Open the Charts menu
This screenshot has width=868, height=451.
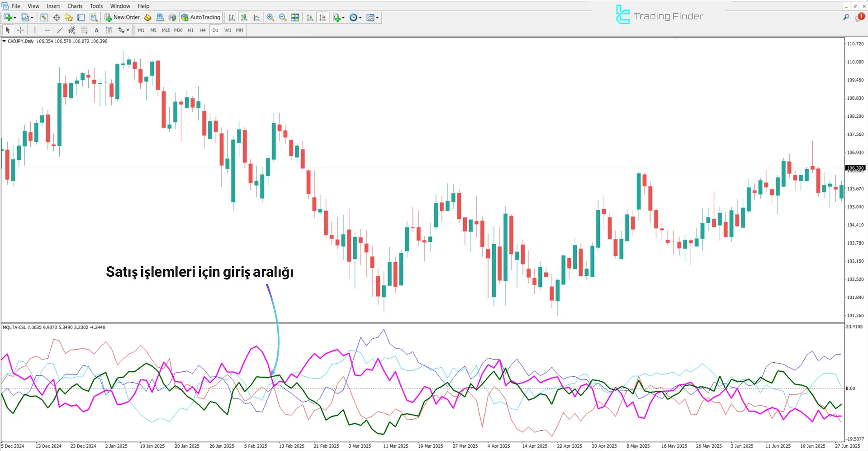(x=74, y=6)
